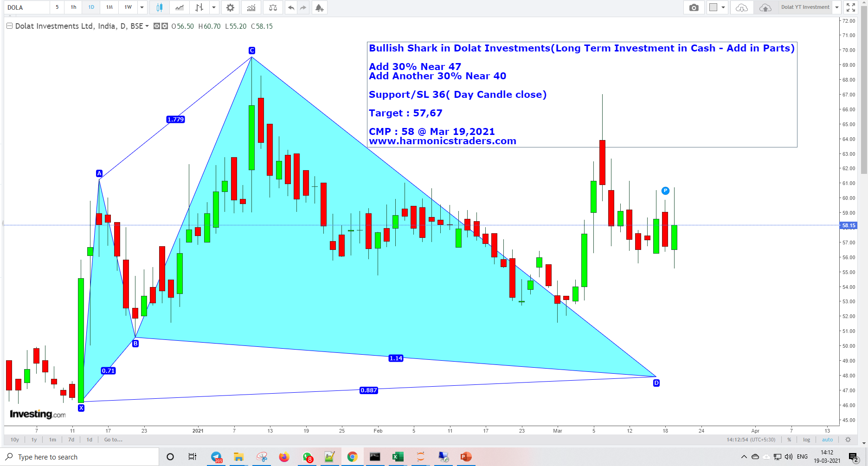Undo the last chart action
The height and width of the screenshot is (466, 868).
[291, 7]
